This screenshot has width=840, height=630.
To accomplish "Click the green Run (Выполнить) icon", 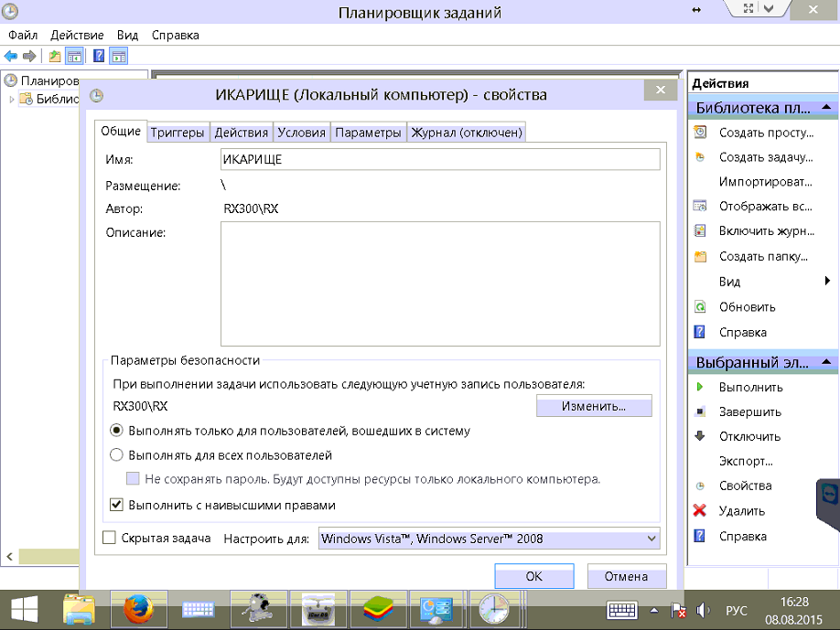I will [700, 387].
